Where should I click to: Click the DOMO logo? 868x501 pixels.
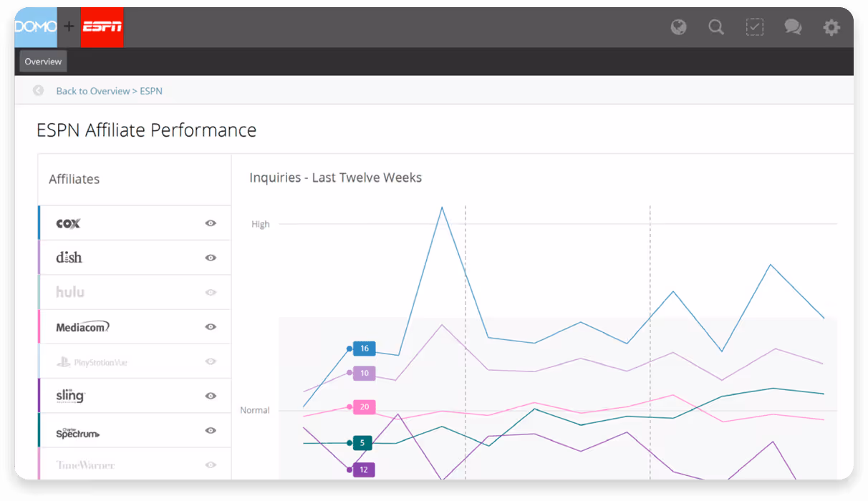(36, 27)
